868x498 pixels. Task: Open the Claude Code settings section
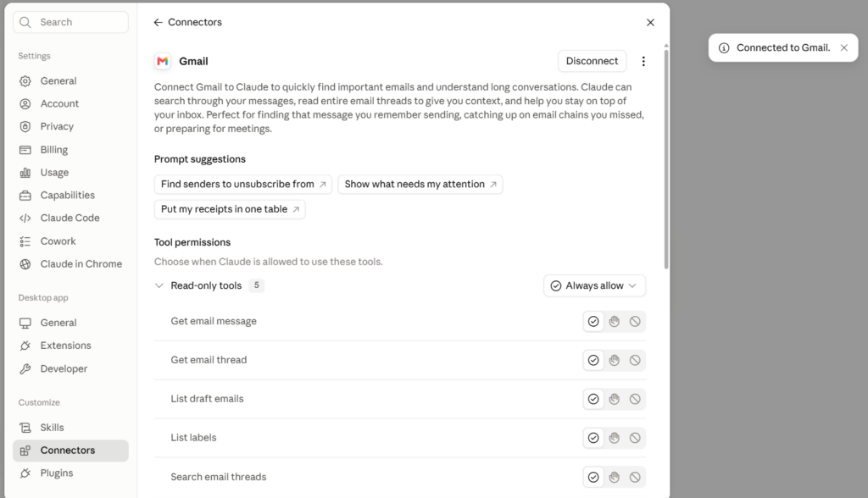point(70,218)
